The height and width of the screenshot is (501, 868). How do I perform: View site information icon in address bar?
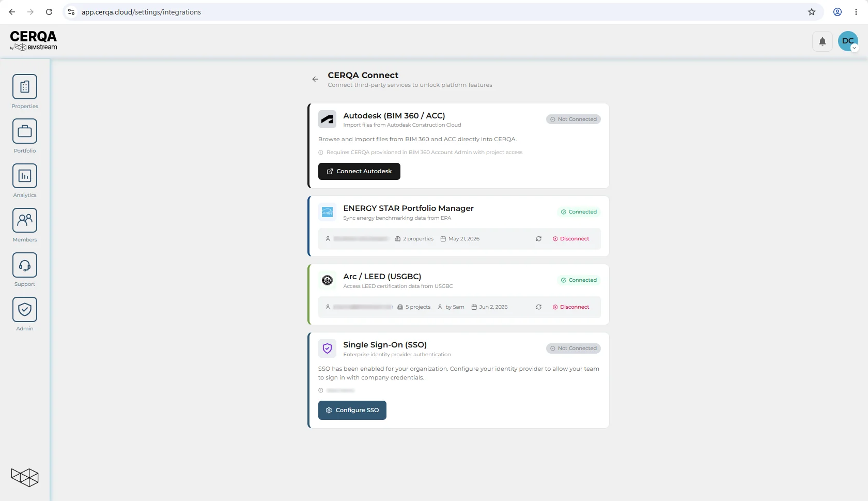(x=71, y=12)
